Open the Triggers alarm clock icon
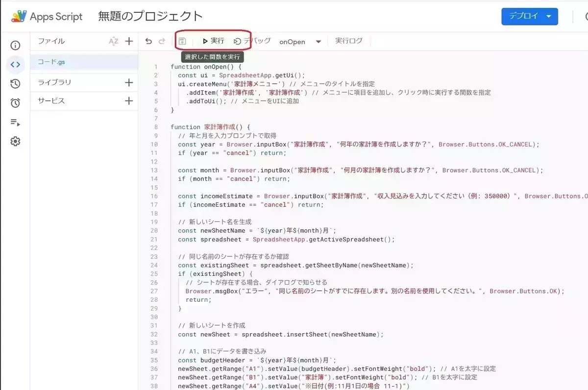Image resolution: width=588 pixels, height=390 pixels. coord(15,103)
